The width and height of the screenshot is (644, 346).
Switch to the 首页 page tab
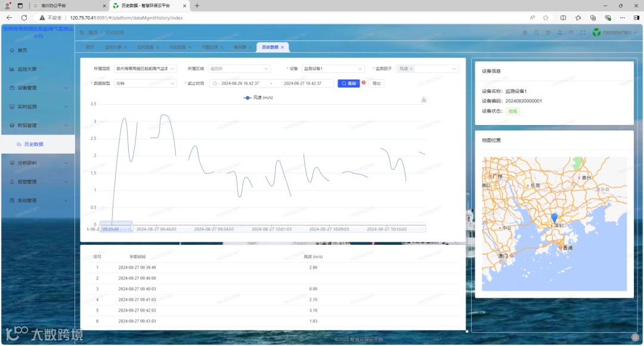pos(89,47)
